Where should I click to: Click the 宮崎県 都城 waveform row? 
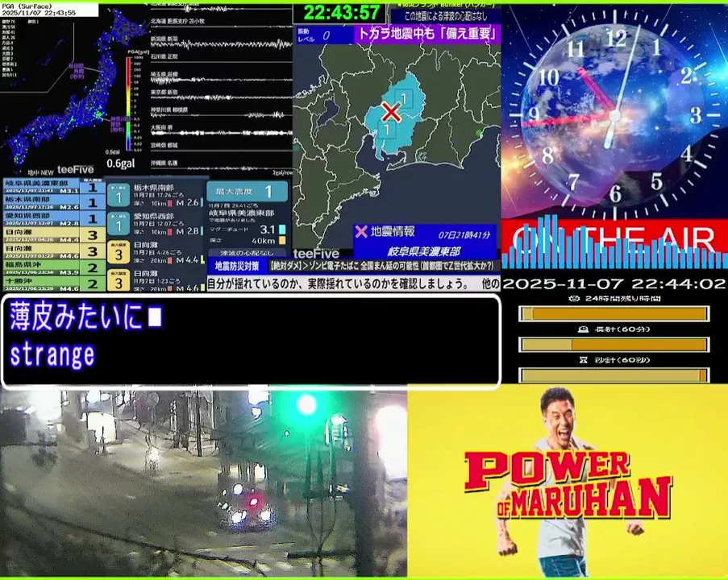221,147
